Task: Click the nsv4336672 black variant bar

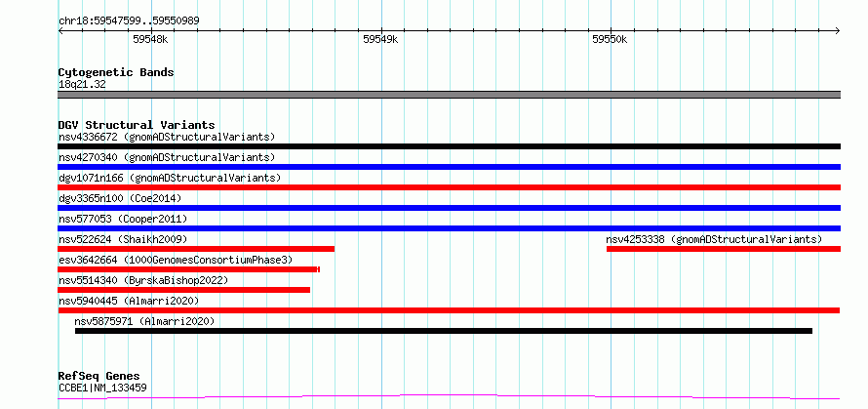Action: [449, 146]
